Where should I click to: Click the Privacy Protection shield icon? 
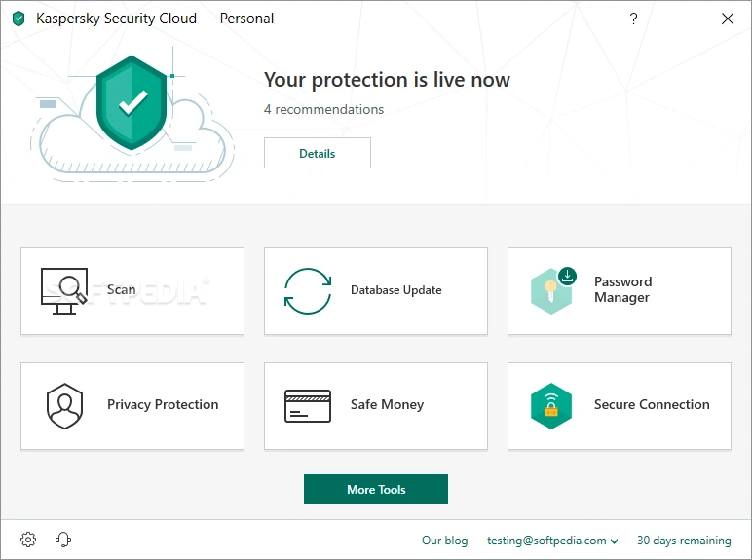pyautogui.click(x=65, y=405)
